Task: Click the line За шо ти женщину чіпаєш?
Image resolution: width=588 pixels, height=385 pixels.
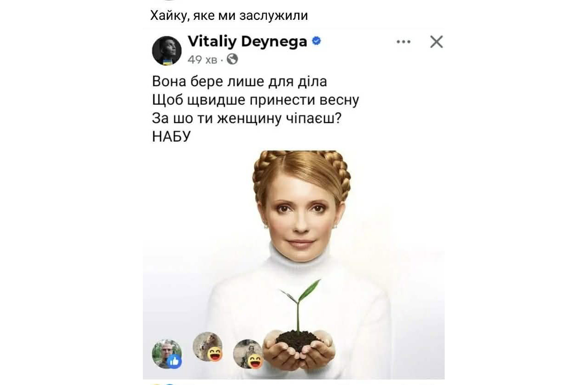Action: (247, 118)
